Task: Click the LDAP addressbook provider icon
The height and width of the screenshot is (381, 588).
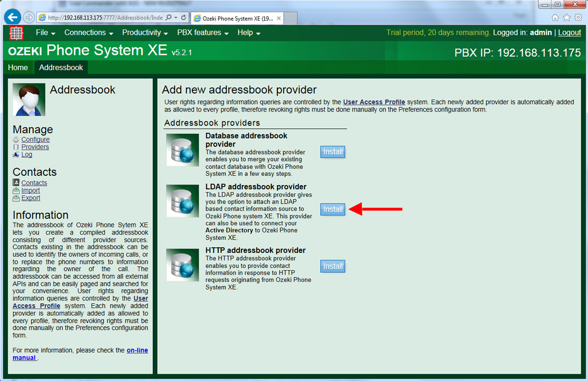Action: [183, 201]
